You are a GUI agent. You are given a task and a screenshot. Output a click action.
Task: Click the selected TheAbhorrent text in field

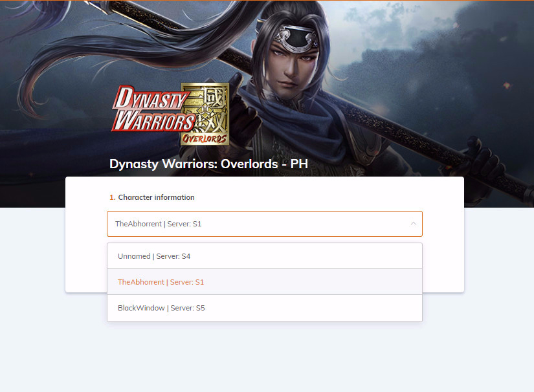click(x=139, y=224)
